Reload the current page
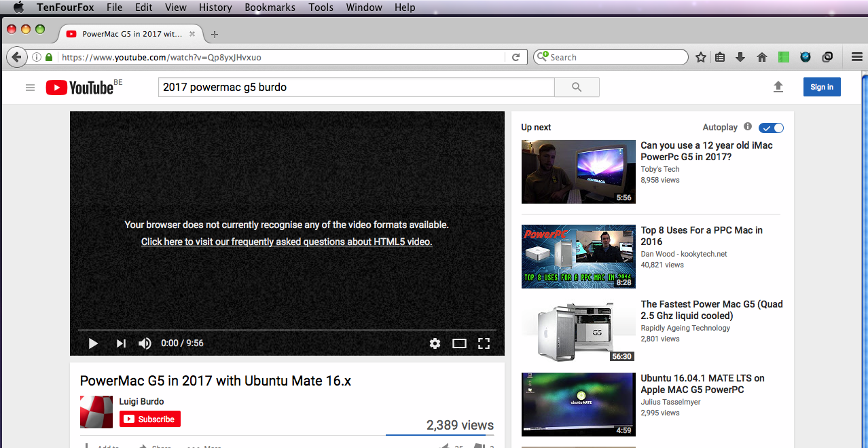Screen dimensions: 868x448 [x=516, y=58]
